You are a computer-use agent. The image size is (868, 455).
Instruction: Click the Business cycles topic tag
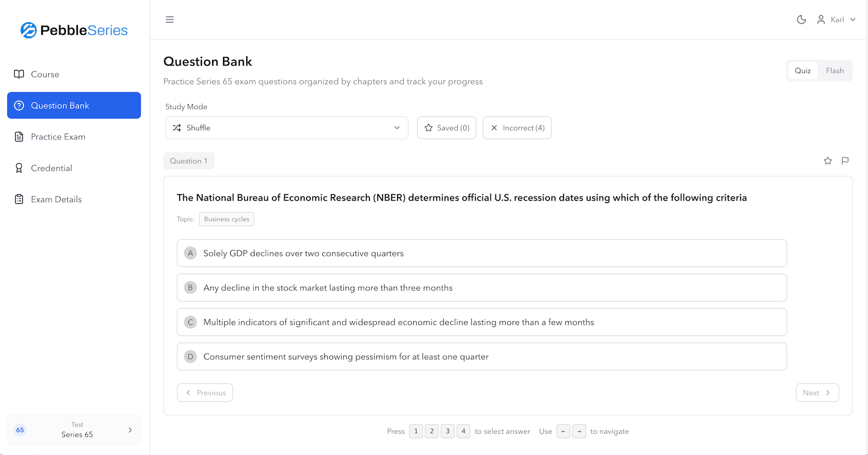point(227,219)
